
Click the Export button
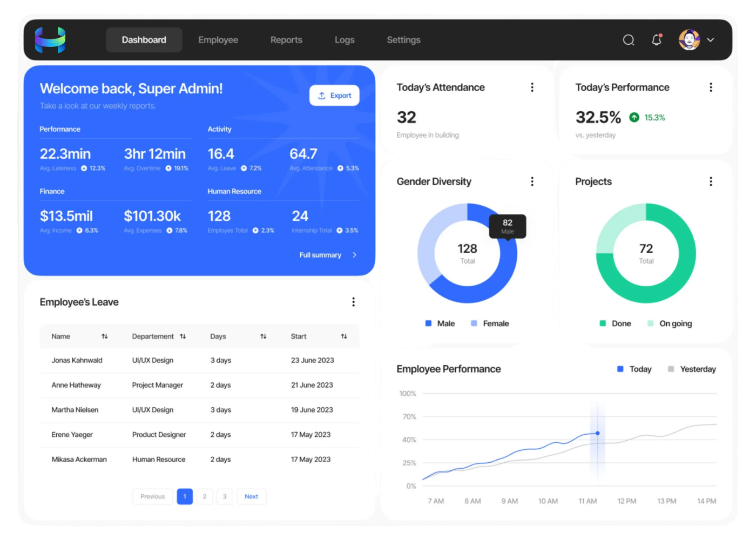334,96
